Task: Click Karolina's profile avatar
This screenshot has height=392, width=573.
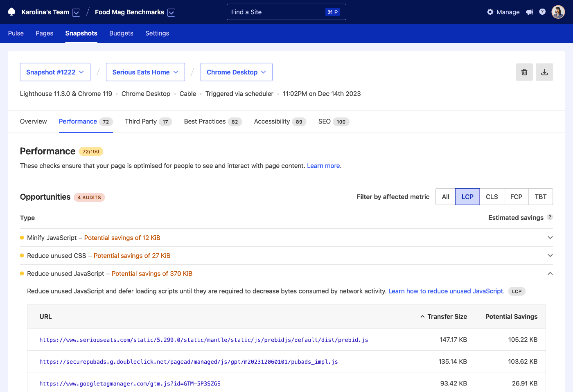Action: coord(558,12)
